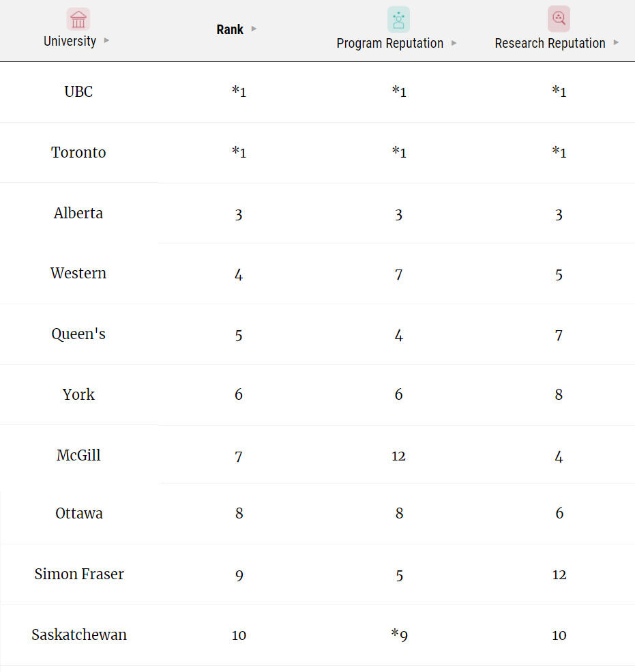Toggle sort arrow beside Rank header
Image resolution: width=635 pixels, height=672 pixels.
pos(254,29)
